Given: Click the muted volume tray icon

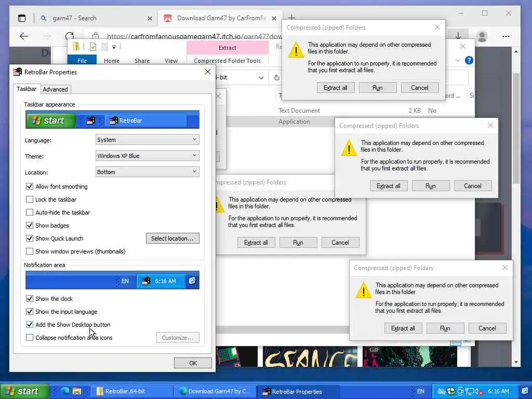Looking at the screenshot, I should point(478,391).
